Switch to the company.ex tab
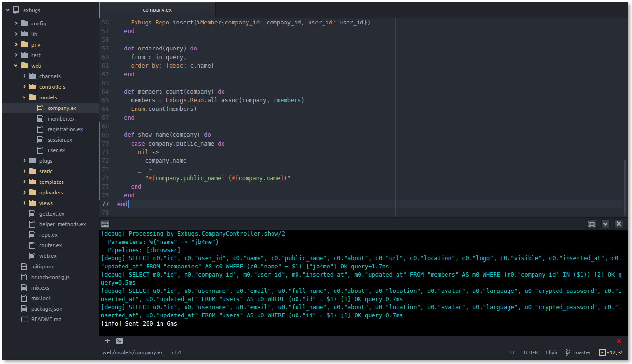Screen dimensions: 632x364 coord(157,10)
